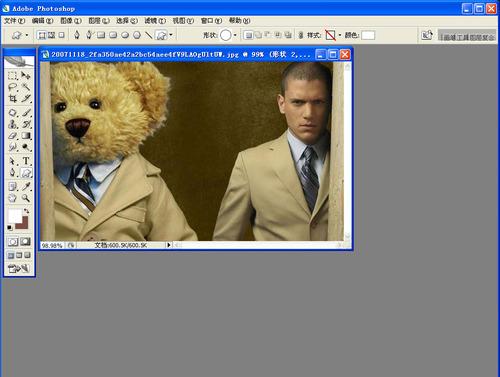Open the 文件 (File) menu
The height and width of the screenshot is (377, 500).
coord(14,21)
